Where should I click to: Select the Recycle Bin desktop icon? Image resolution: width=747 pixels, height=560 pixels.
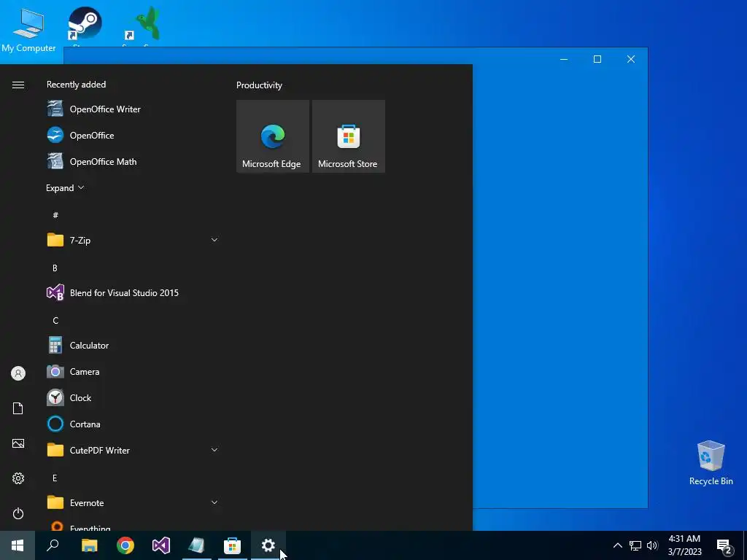click(711, 463)
